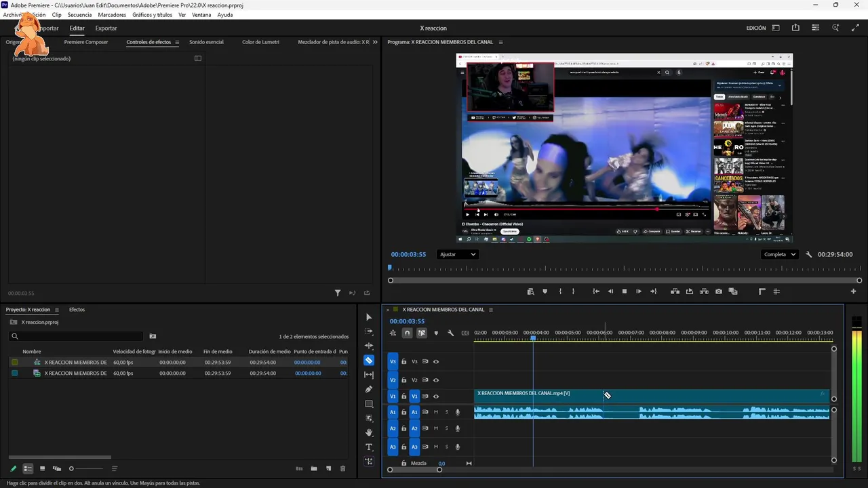Mute audio track A1
Image resolution: width=868 pixels, height=488 pixels.
[x=436, y=412]
